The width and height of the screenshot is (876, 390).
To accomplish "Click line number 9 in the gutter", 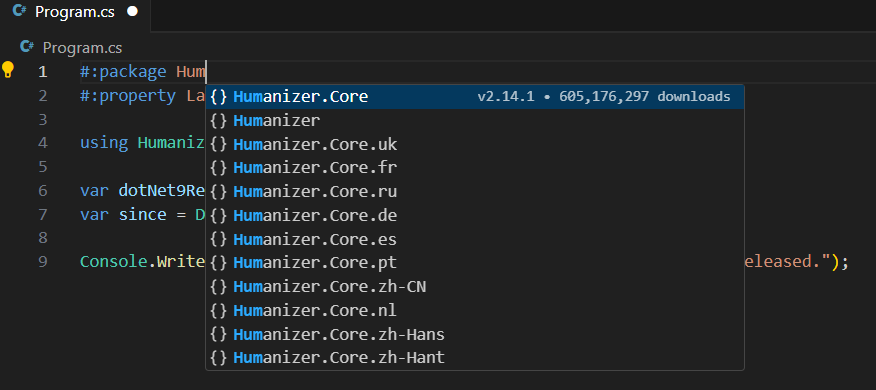I will click(x=43, y=262).
